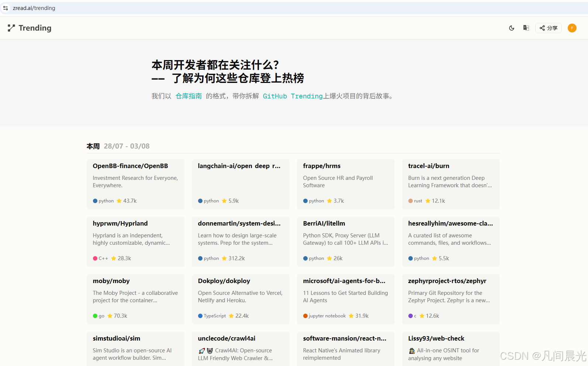This screenshot has height=366, width=588.
Task: Open the langchain-ai/open deep research card
Action: click(x=241, y=184)
